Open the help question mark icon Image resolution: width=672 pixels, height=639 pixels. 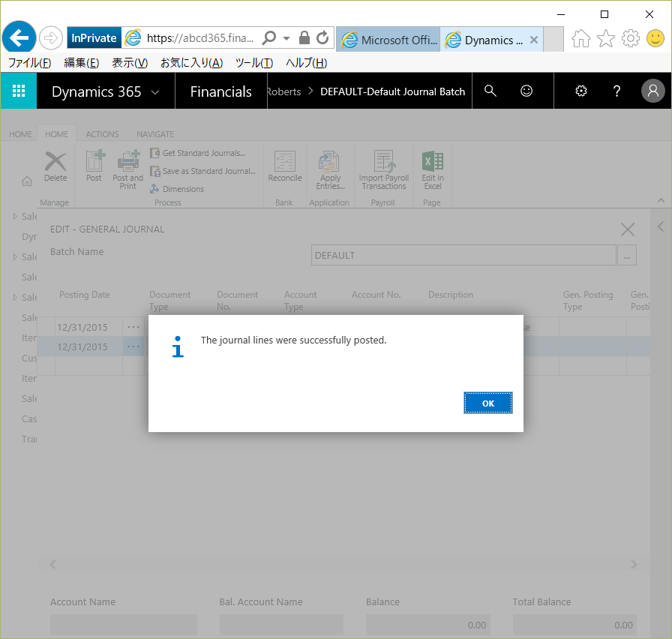coord(616,91)
